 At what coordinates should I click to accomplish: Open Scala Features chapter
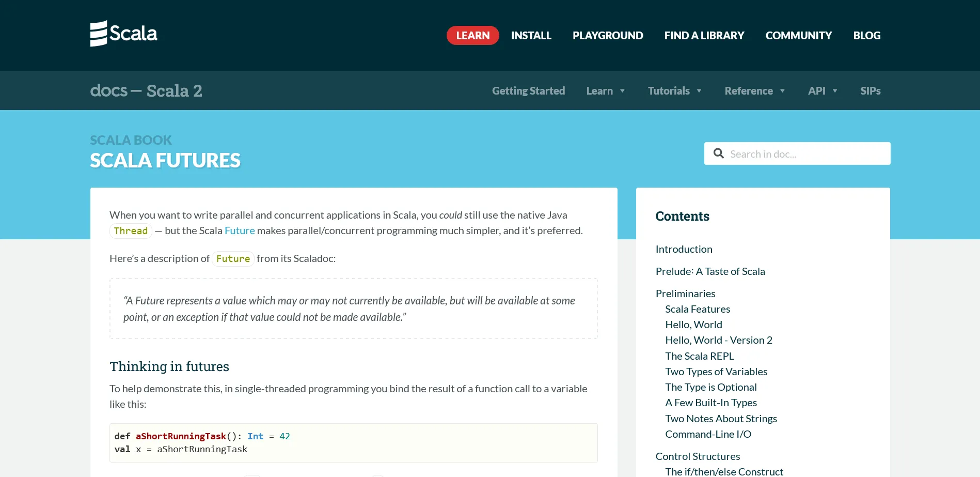(698, 309)
